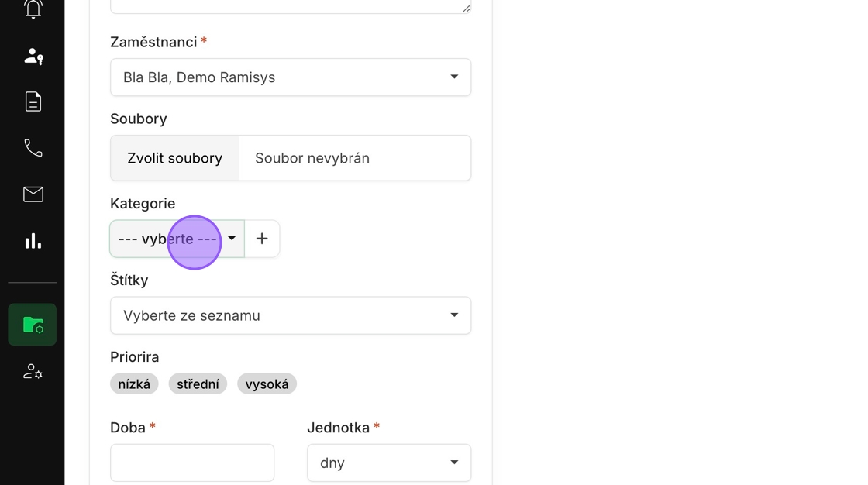Open the user key permissions icon
The image size is (868, 485).
(x=33, y=56)
